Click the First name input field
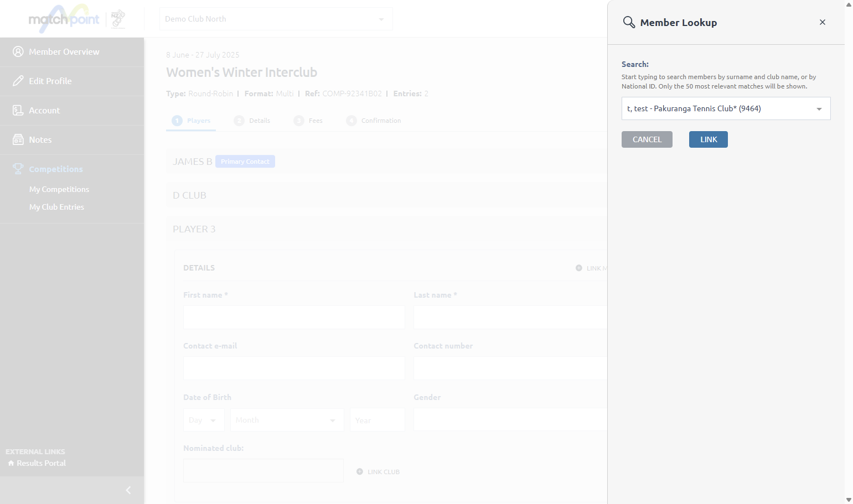The height and width of the screenshot is (504, 853). (x=294, y=318)
